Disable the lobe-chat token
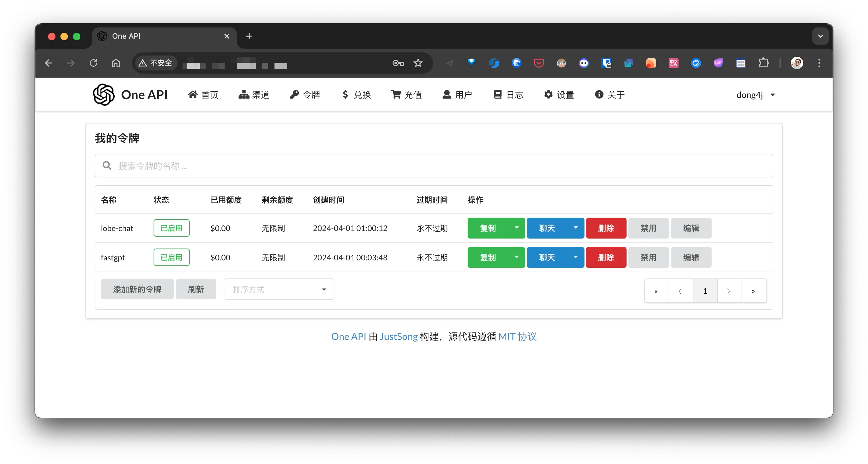The width and height of the screenshot is (868, 464). (x=648, y=228)
